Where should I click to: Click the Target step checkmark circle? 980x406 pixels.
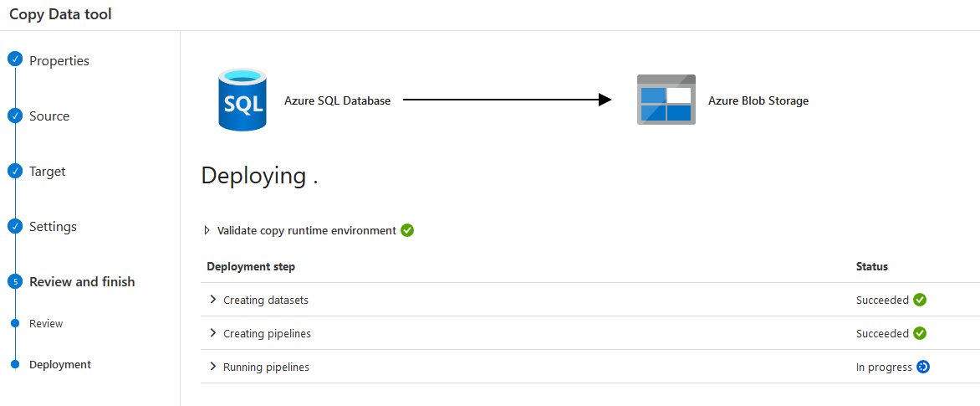tap(14, 171)
